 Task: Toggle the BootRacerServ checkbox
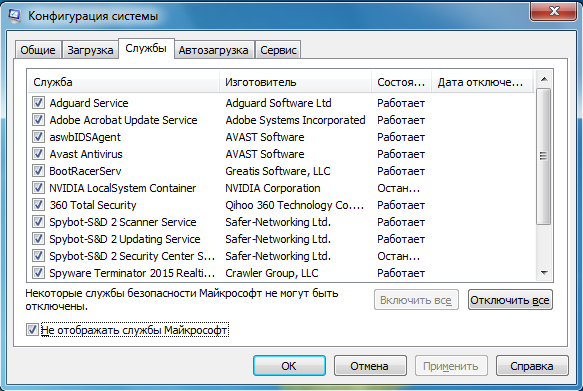point(38,171)
